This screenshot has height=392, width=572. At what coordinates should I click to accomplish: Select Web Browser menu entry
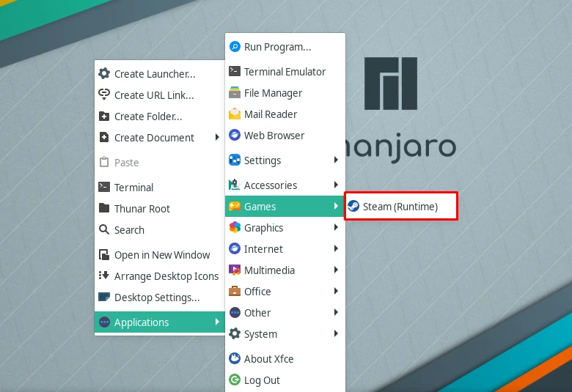pyautogui.click(x=285, y=136)
